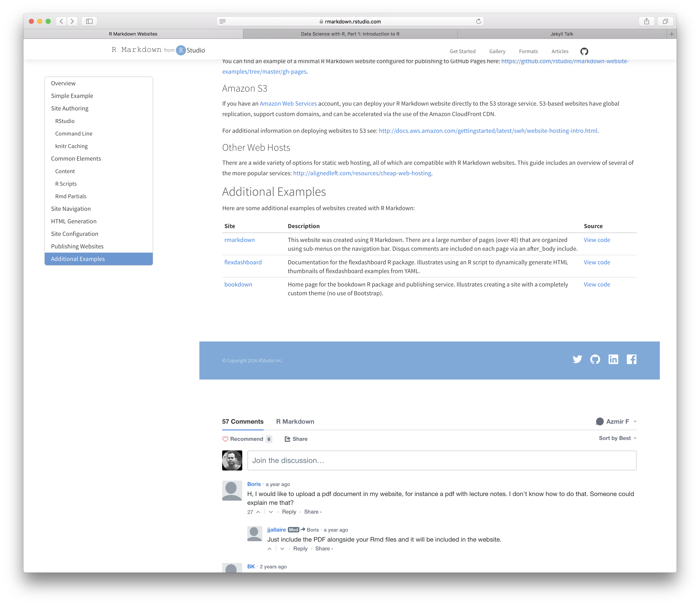Reload the page with the refresh icon

pos(478,21)
